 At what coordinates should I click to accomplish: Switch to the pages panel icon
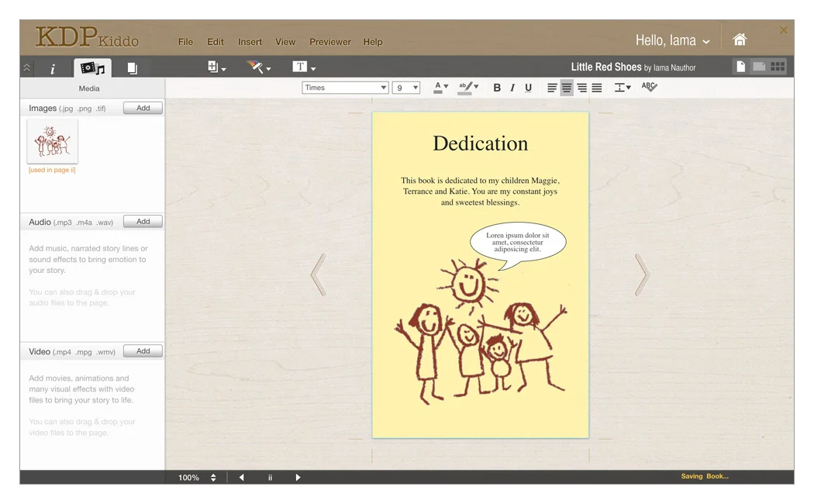(133, 68)
